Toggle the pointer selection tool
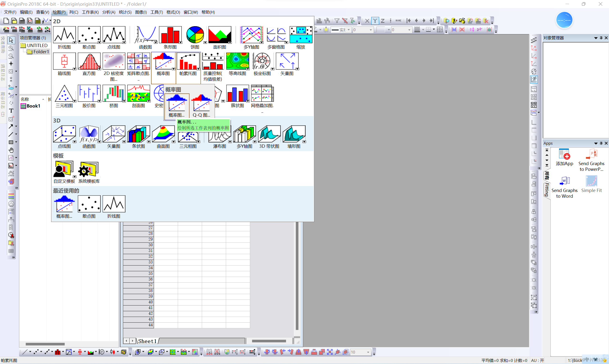The height and width of the screenshot is (364, 609). coord(11,40)
